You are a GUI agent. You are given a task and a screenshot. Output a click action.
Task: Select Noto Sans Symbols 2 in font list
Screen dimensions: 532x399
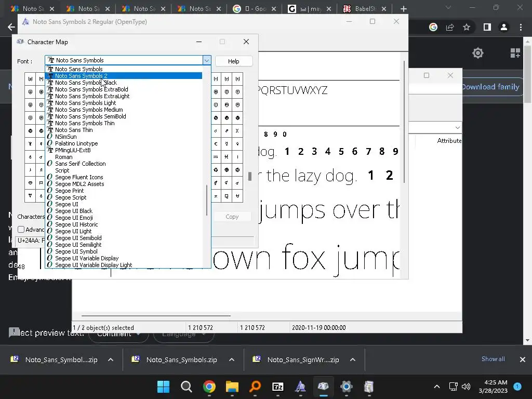(x=124, y=76)
